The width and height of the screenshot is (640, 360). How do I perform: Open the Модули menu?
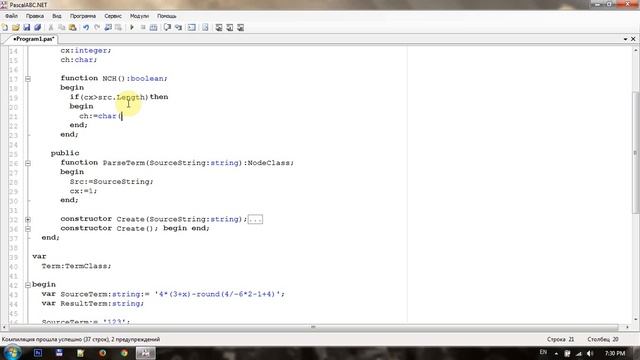(139, 16)
